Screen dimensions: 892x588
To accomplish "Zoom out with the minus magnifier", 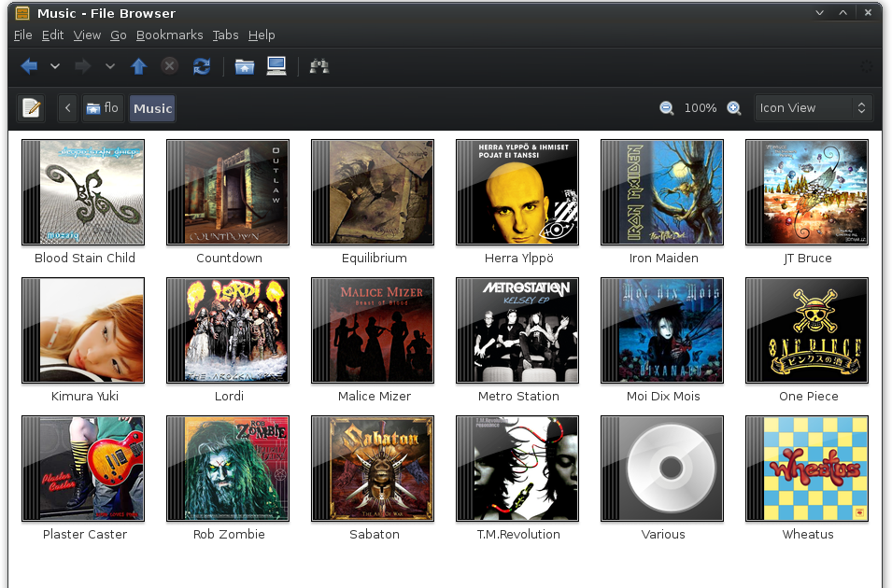I will (667, 108).
